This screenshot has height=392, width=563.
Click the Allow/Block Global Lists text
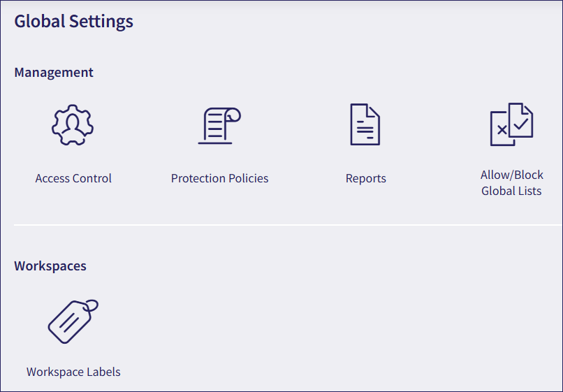tap(511, 183)
